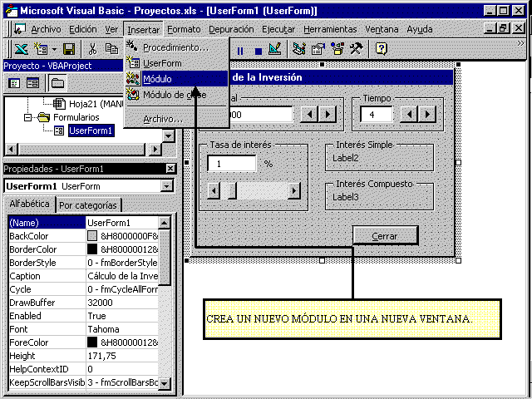Select the Font property Tahoma value
This screenshot has height=399, width=532.
click(x=122, y=329)
